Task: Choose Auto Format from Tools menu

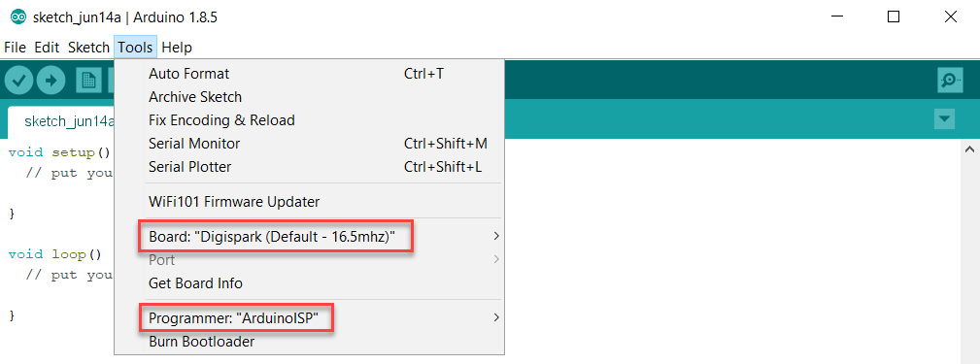Action: click(310, 74)
